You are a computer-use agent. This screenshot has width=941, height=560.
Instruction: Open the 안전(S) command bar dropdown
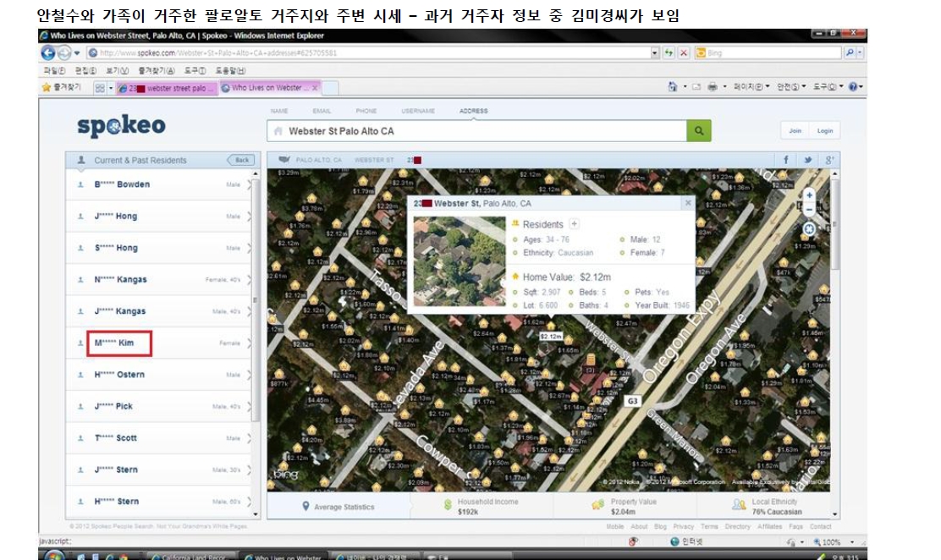click(791, 87)
